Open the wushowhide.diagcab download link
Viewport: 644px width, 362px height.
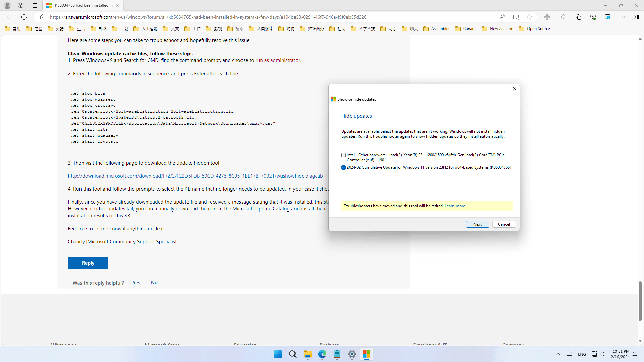tap(195, 176)
